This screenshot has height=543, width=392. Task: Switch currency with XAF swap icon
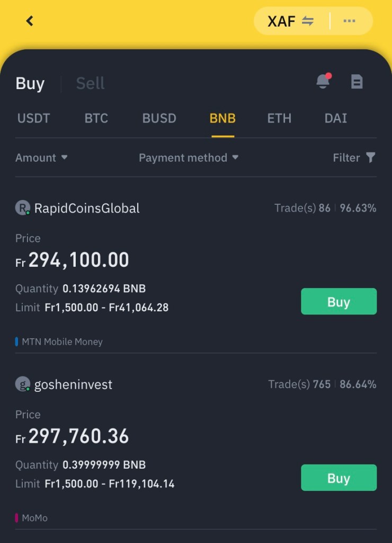pos(308,21)
